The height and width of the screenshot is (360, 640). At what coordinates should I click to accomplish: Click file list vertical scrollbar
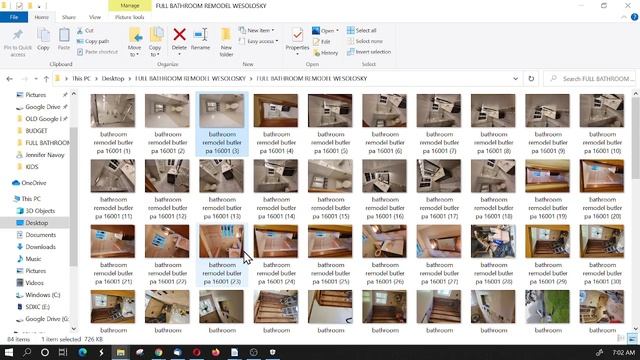coord(636,138)
